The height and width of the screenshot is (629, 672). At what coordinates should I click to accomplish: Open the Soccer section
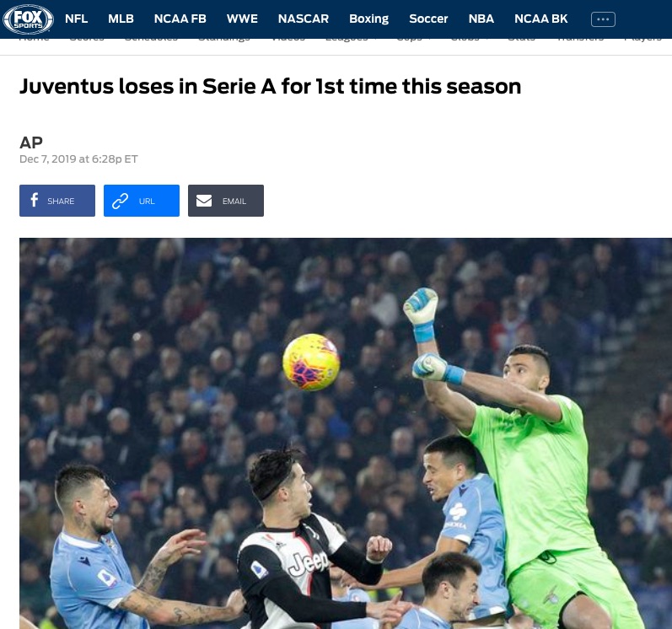point(428,19)
